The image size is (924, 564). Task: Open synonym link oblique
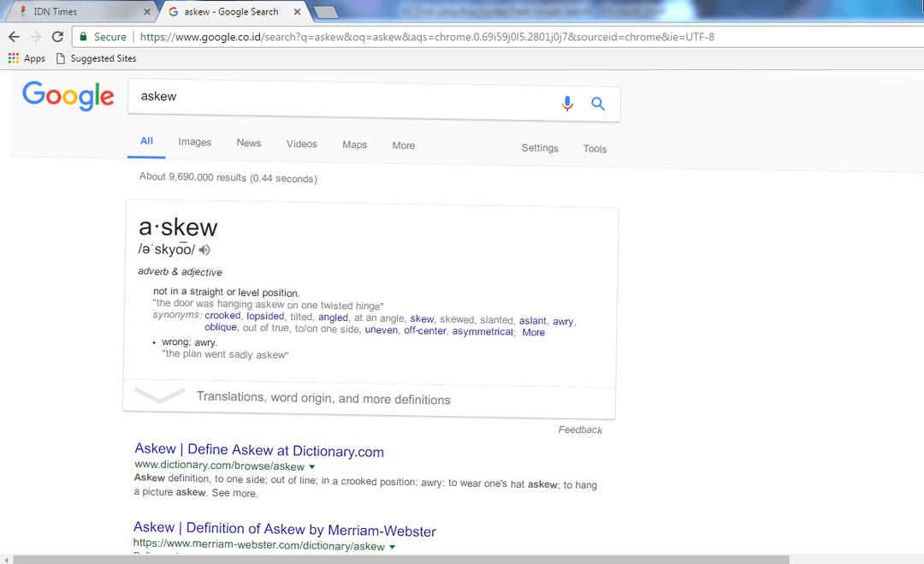(221, 327)
